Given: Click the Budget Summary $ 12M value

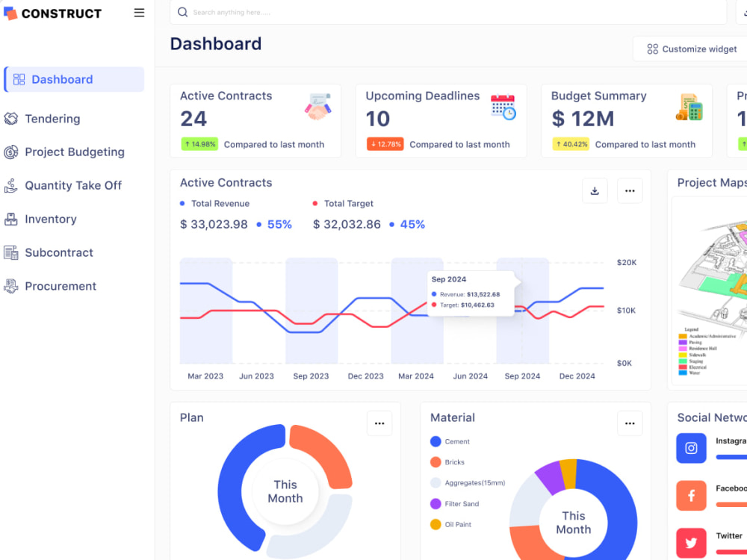Looking at the screenshot, I should [583, 119].
